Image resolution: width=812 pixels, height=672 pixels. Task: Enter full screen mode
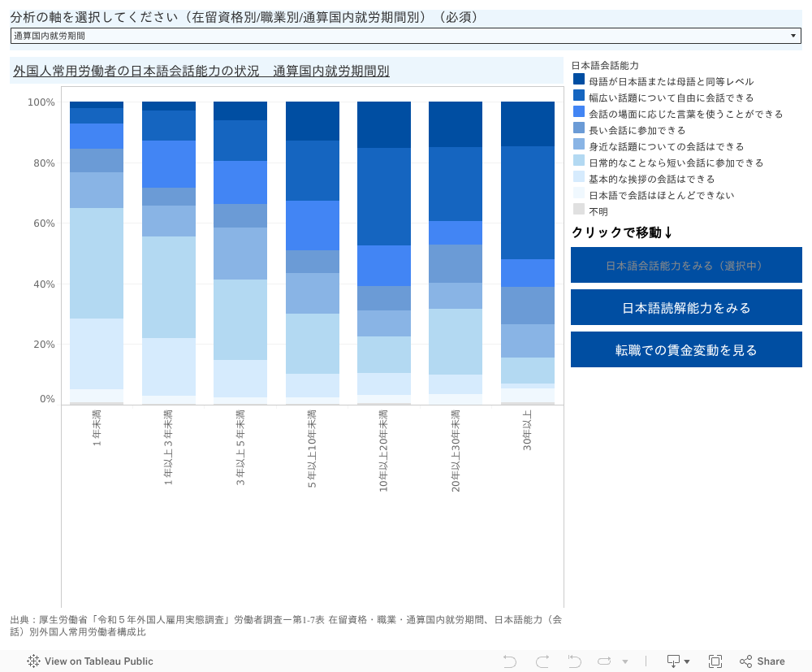coord(715,661)
